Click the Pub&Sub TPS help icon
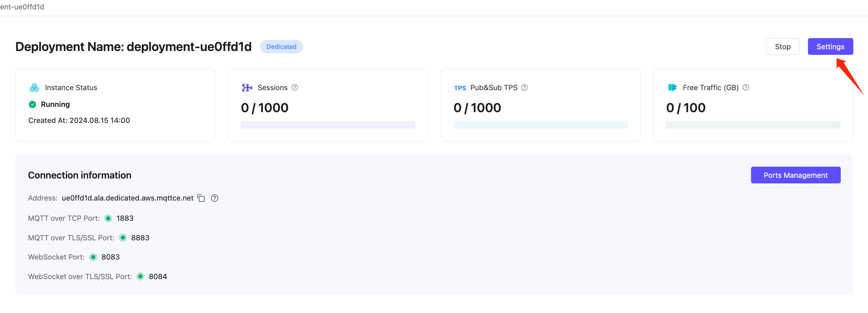 (524, 88)
